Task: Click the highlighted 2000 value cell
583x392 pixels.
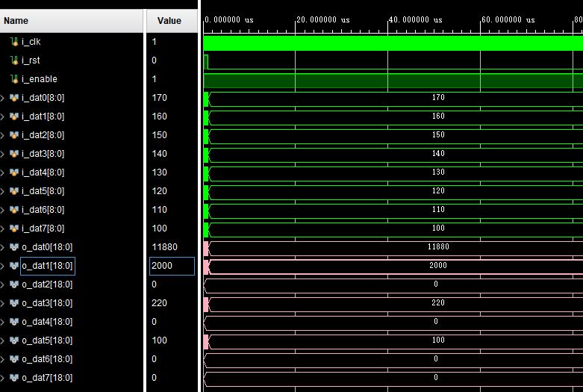Action: [172, 266]
